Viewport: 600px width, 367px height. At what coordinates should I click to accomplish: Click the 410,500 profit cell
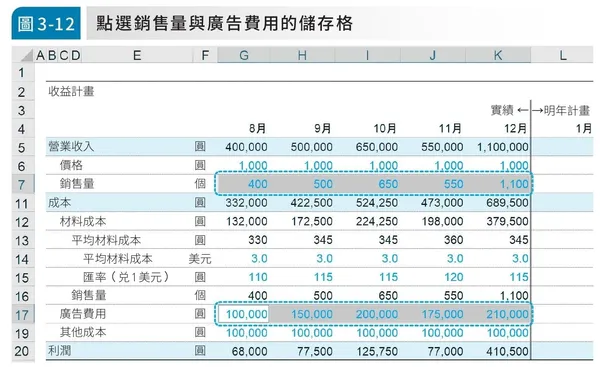(507, 351)
